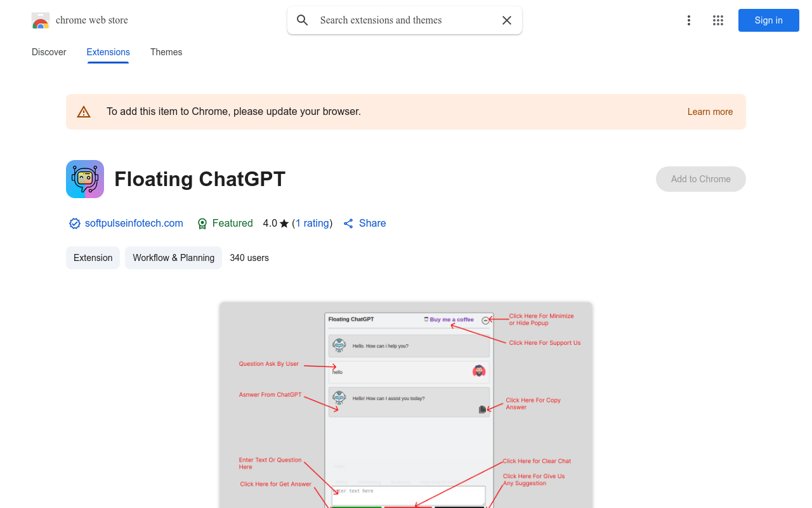Switch to the Extensions tab

point(108,52)
